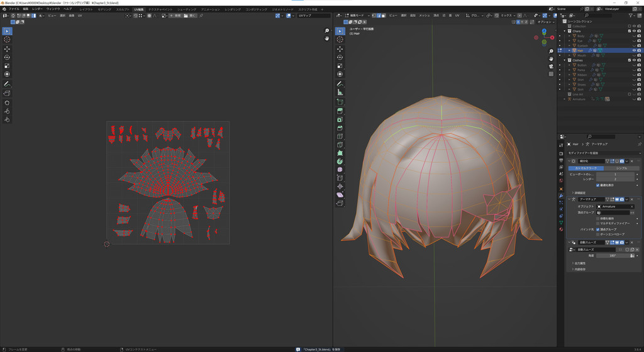Viewport: 644px width, 352px height.
Task: Click the UV editor zoom magnifier icon
Action: (327, 31)
